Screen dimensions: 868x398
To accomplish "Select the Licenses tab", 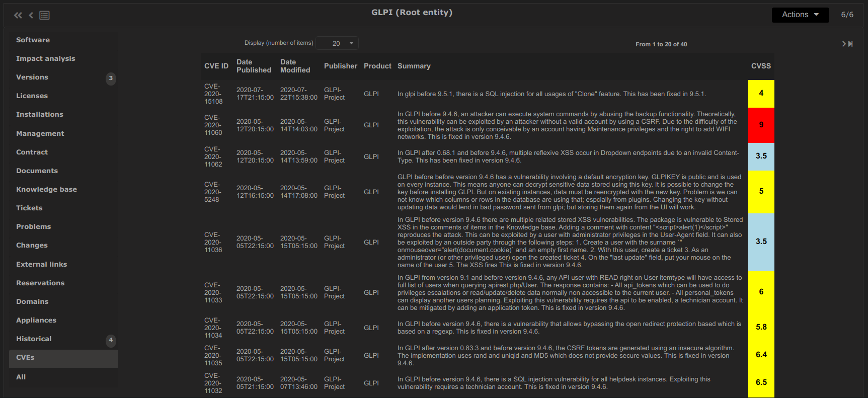I will (32, 96).
